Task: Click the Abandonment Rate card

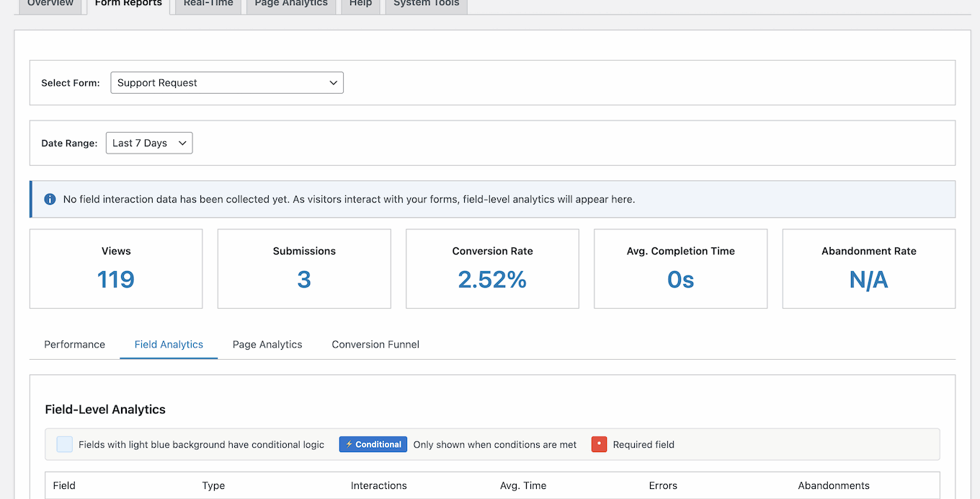Action: pyautogui.click(x=868, y=269)
